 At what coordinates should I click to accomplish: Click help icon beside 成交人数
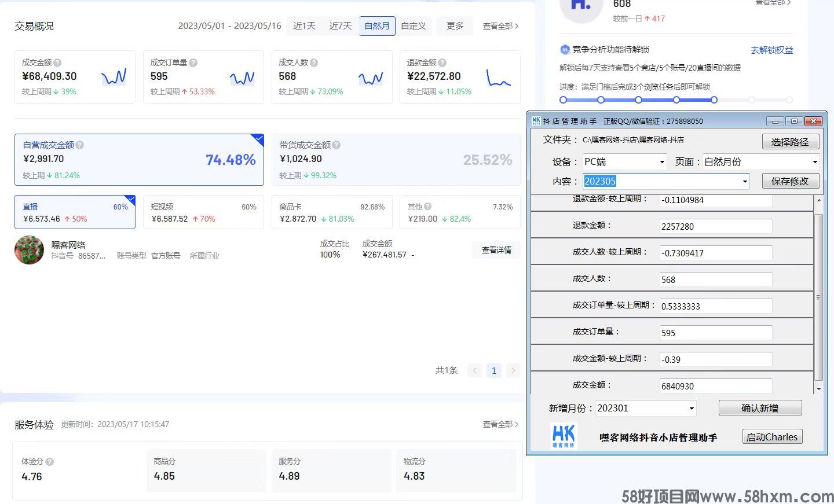(x=314, y=62)
